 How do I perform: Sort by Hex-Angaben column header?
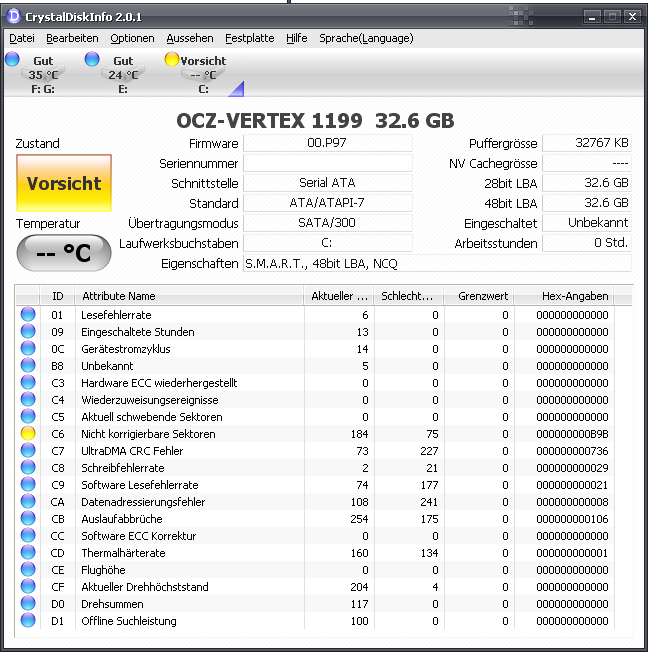pos(564,296)
